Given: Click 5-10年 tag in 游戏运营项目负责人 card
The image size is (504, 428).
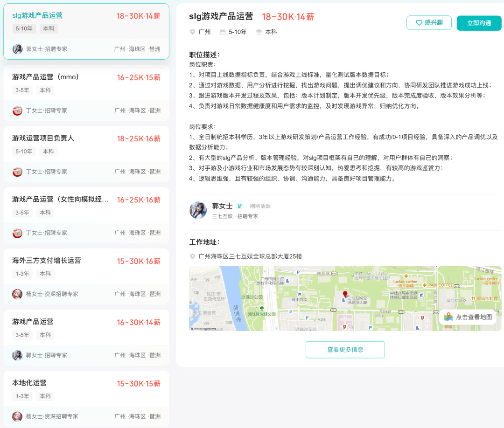Looking at the screenshot, I should [x=24, y=151].
